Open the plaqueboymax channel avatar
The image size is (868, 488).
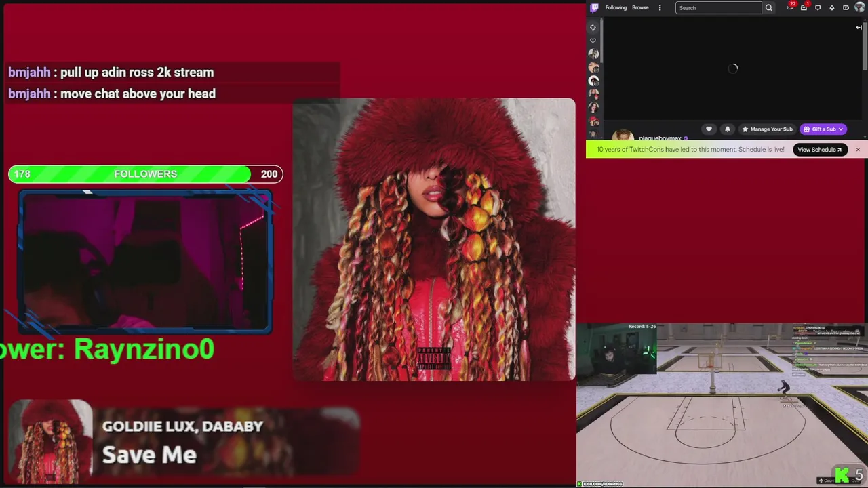coord(623,136)
